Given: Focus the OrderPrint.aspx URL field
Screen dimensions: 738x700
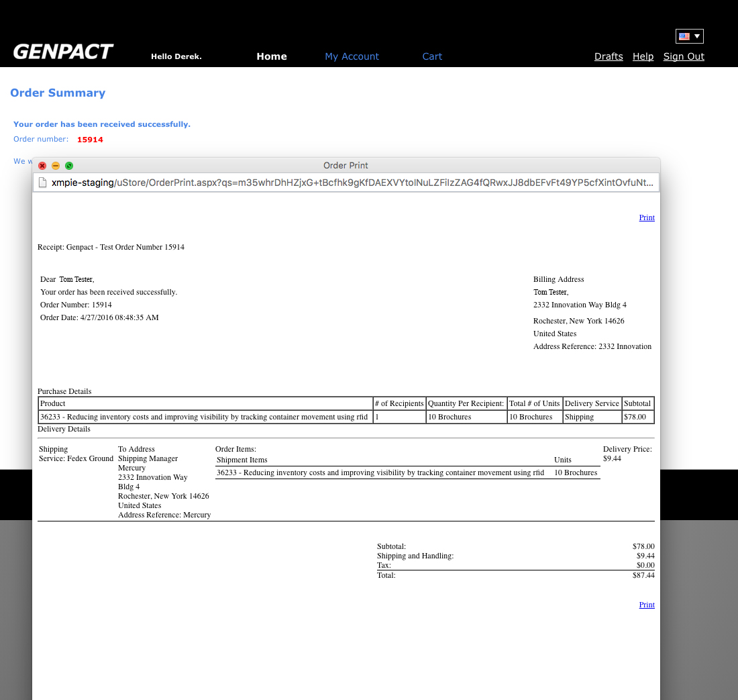Looking at the screenshot, I should 349,183.
